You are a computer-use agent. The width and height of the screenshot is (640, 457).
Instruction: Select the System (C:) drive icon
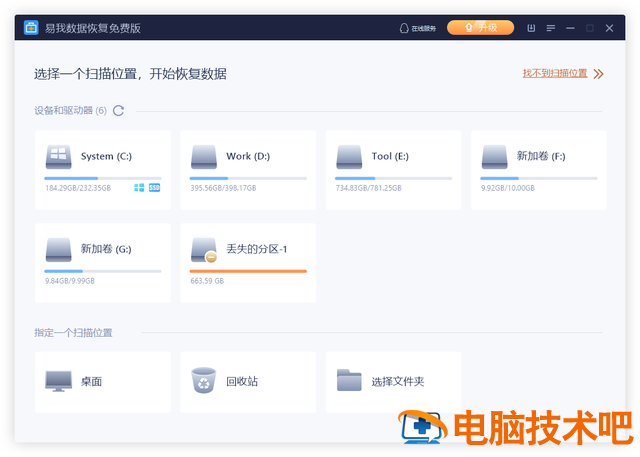[58, 157]
